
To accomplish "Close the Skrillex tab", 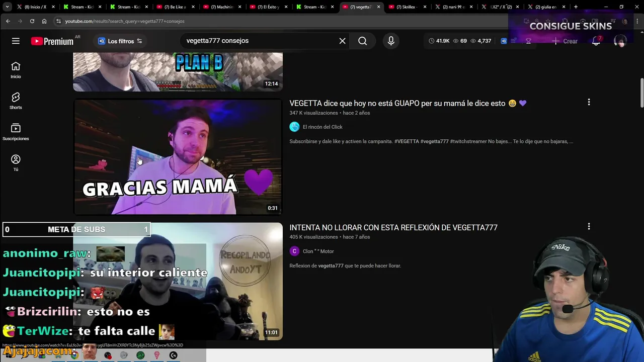I will [425, 7].
